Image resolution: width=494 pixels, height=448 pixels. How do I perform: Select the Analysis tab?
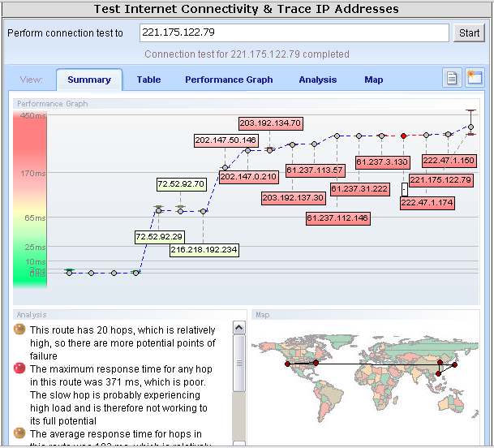(x=317, y=80)
